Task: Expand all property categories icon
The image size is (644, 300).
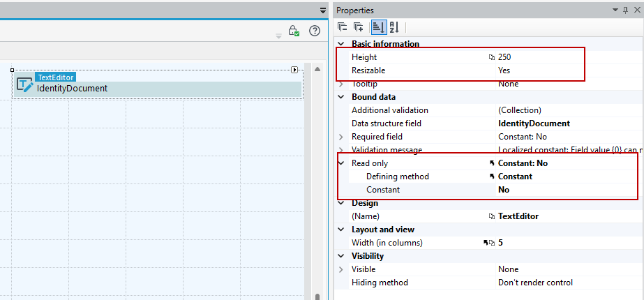Action: click(359, 27)
